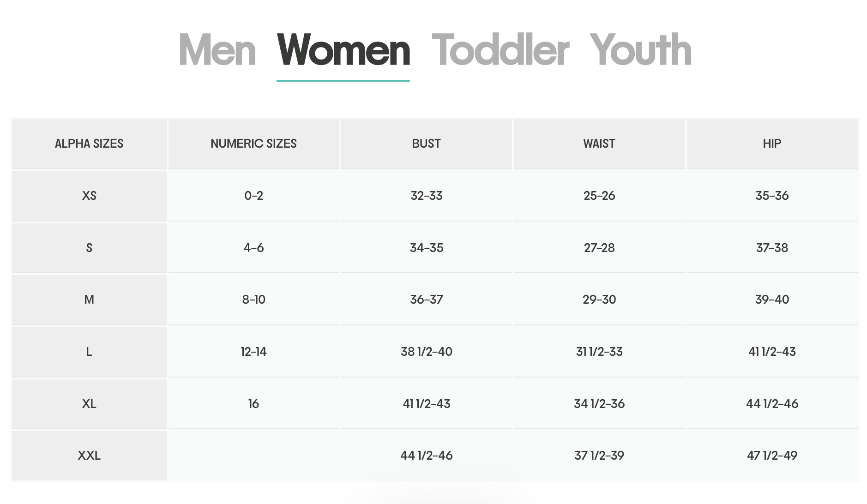867x504 pixels.
Task: Switch to the Men size tab
Action: click(x=217, y=50)
